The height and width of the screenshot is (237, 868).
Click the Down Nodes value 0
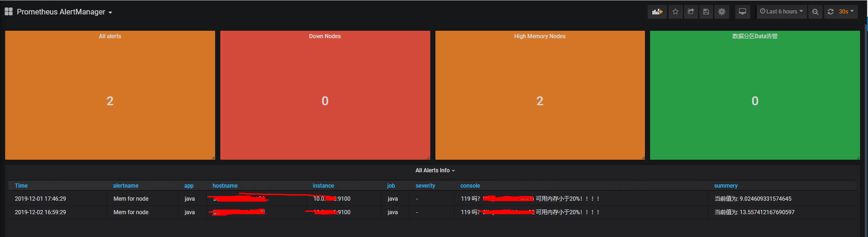pyautogui.click(x=325, y=101)
